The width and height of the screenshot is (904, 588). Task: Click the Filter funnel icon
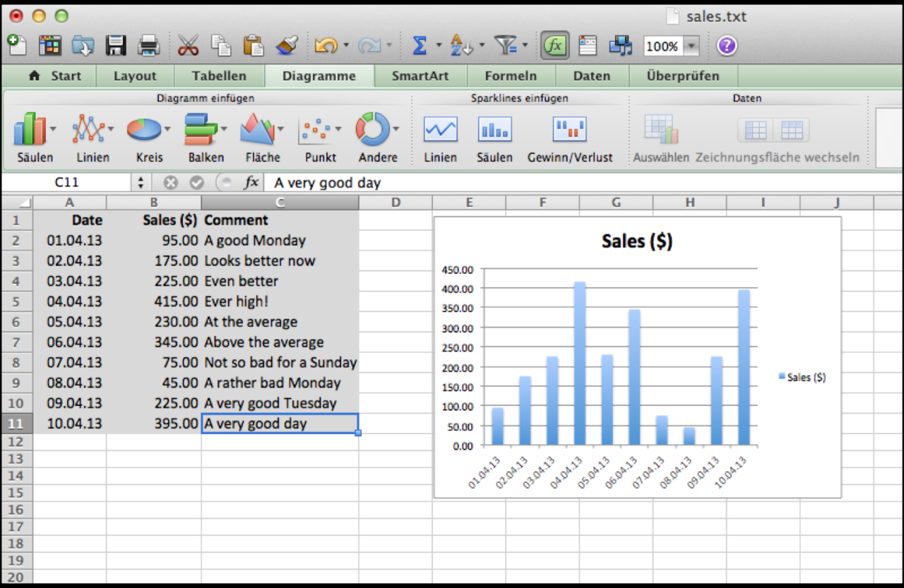pos(506,46)
